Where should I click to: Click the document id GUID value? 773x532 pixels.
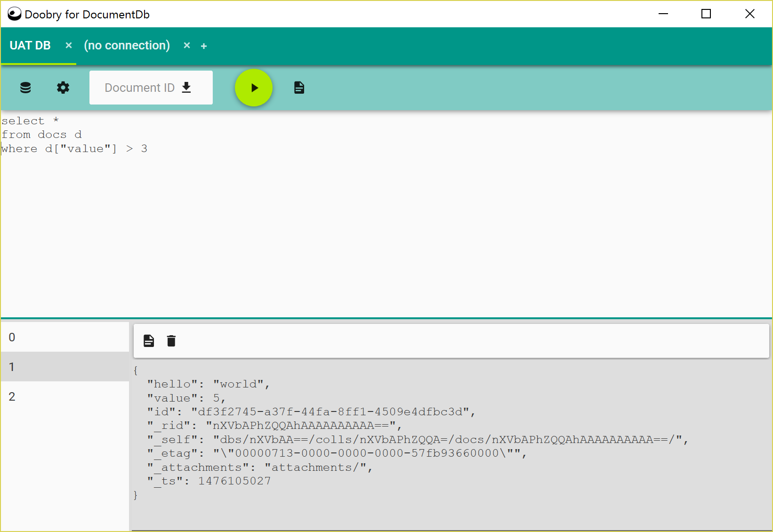[x=330, y=412]
